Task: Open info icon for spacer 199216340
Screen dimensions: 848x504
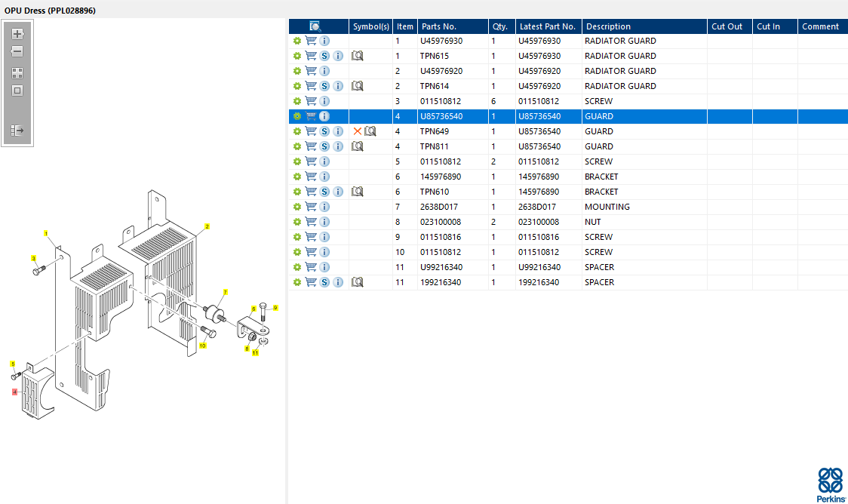Action: 338,282
